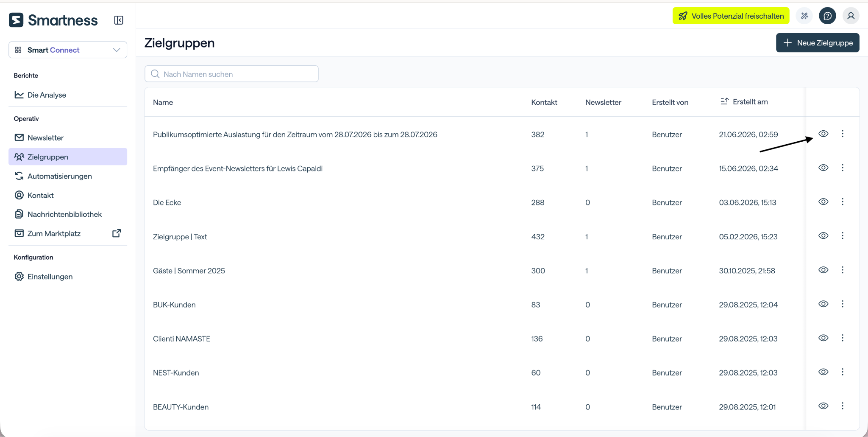Collapse the sidebar panel icon
Image resolution: width=868 pixels, height=437 pixels.
[119, 20]
